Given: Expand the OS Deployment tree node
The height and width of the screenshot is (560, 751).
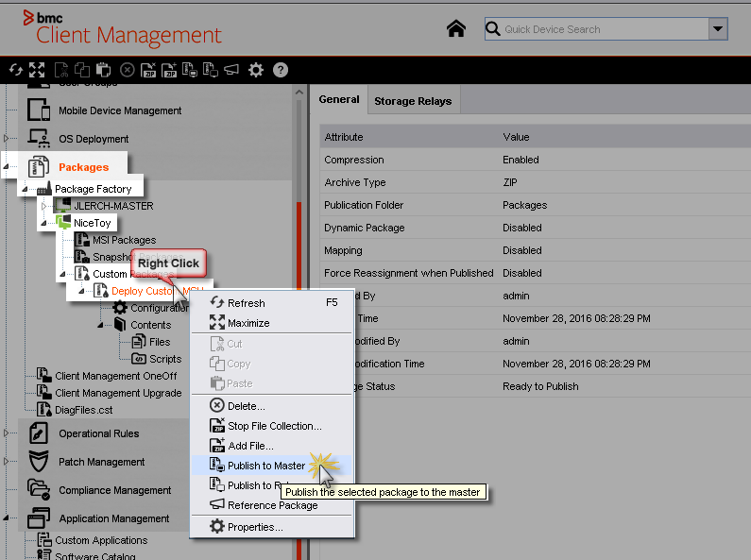Looking at the screenshot, I should point(7,138).
